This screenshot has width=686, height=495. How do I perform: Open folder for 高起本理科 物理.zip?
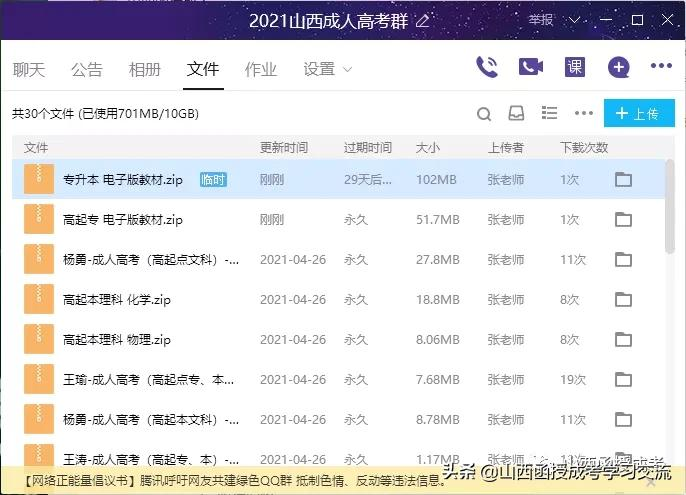tap(623, 339)
